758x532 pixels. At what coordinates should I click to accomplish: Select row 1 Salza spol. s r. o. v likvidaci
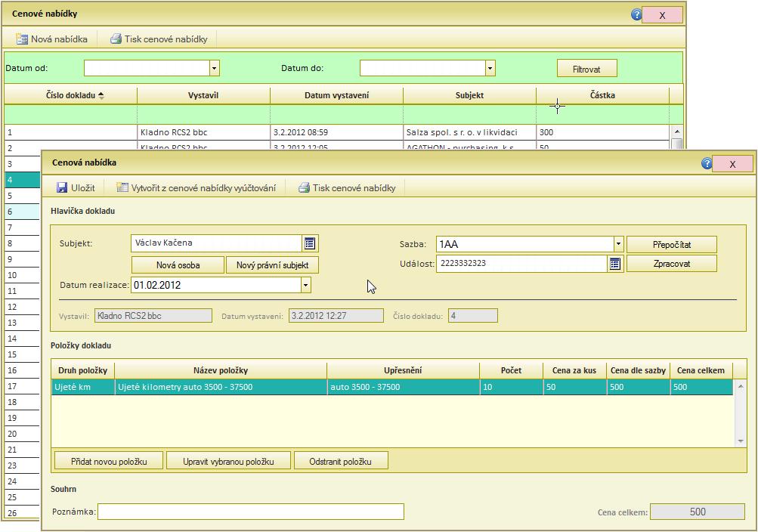(x=337, y=132)
